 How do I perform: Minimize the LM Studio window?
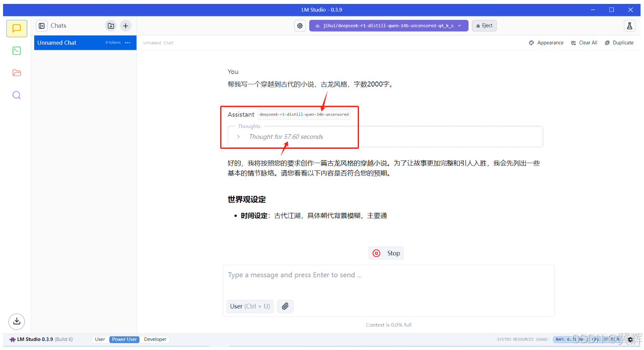pyautogui.click(x=592, y=10)
